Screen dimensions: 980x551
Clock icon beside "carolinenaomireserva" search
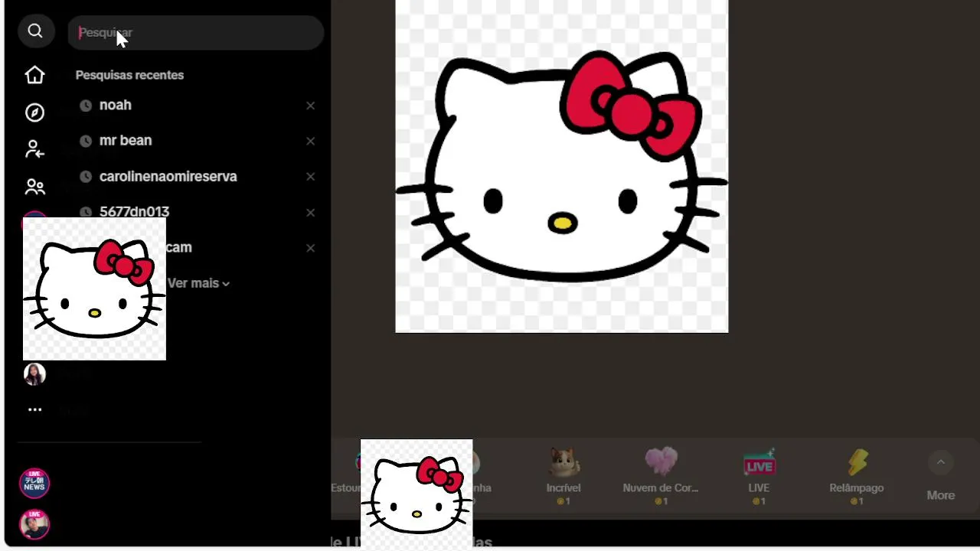click(x=86, y=177)
